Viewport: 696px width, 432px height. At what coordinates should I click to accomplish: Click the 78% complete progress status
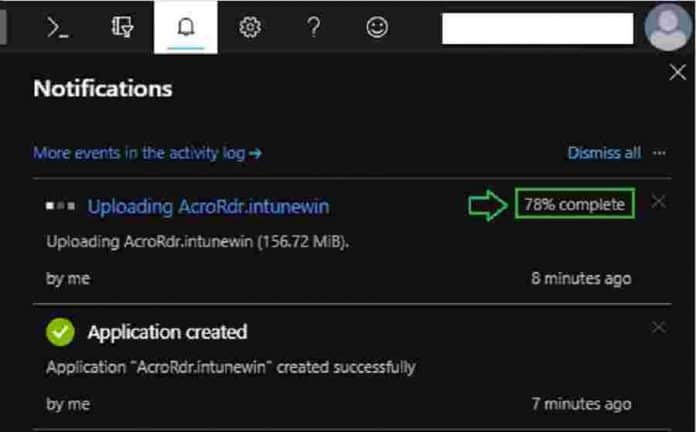click(x=575, y=204)
